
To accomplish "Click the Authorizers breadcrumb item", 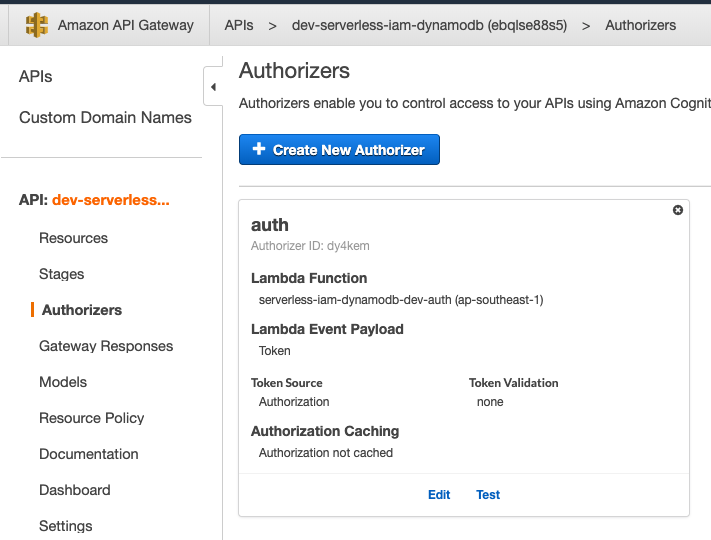I will click(x=640, y=25).
